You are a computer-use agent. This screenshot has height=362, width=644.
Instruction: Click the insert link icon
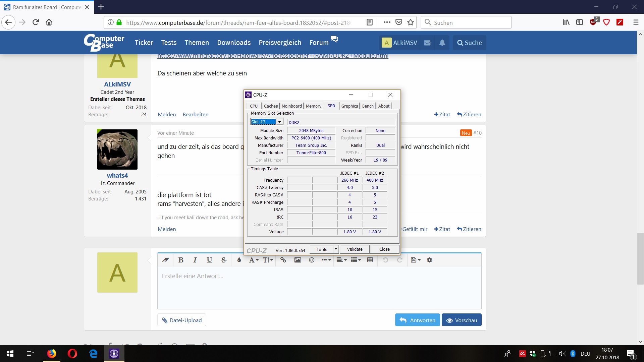(283, 260)
